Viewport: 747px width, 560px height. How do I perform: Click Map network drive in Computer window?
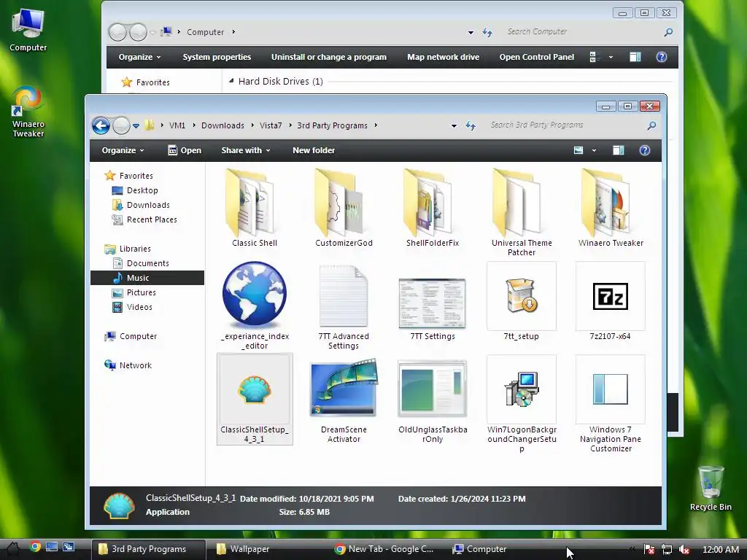[x=443, y=57]
